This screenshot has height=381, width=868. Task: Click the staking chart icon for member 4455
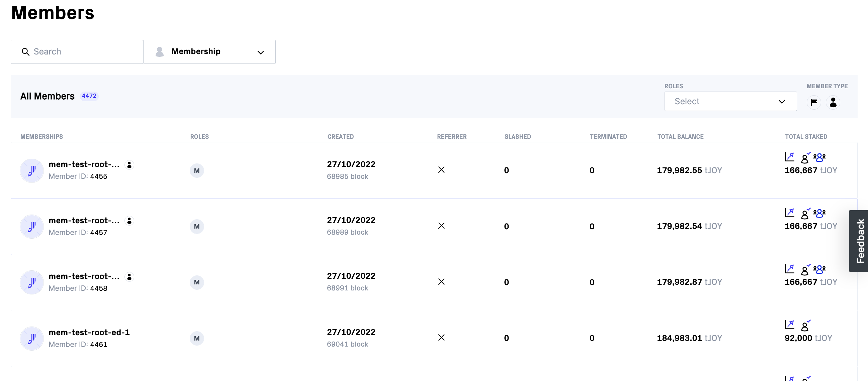point(789,157)
